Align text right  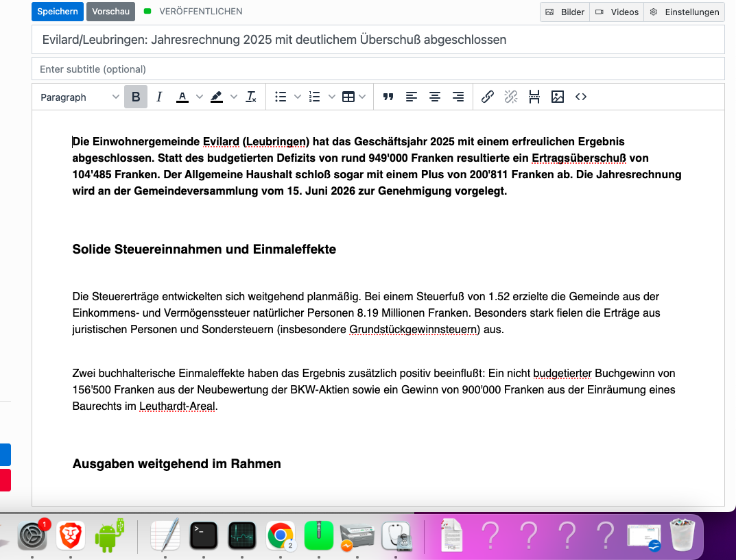click(458, 97)
